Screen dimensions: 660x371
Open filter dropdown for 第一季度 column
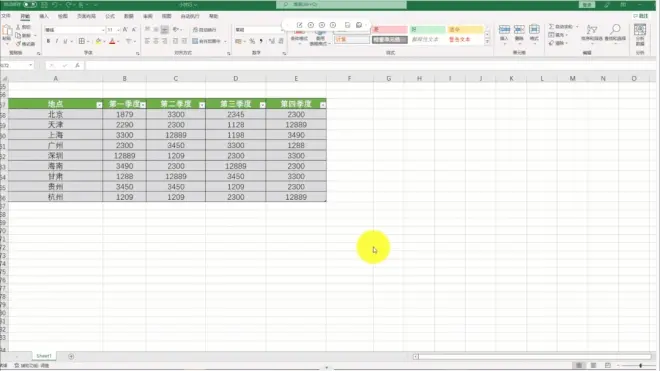click(x=143, y=105)
